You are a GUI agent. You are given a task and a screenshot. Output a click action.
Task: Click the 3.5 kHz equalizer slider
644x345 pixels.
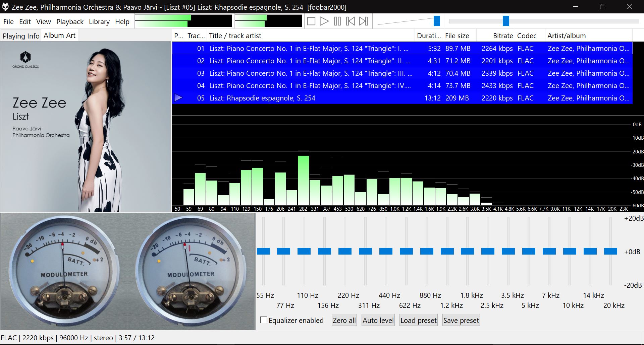pyautogui.click(x=508, y=251)
